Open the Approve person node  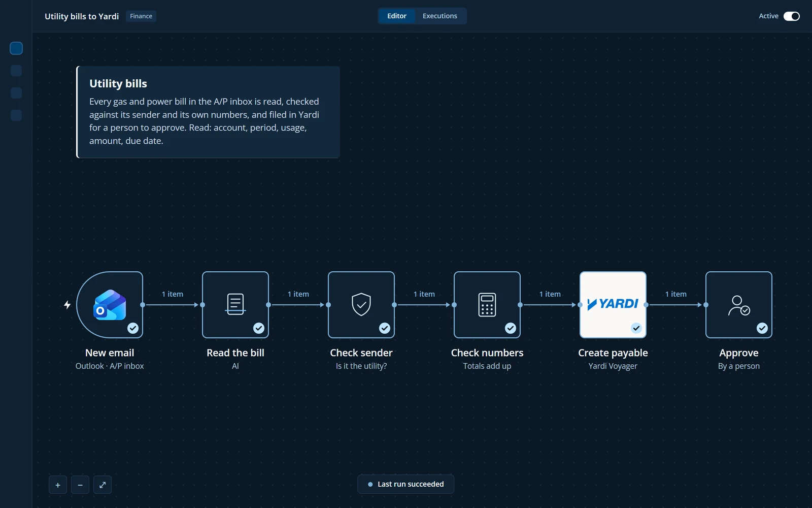coord(739,305)
